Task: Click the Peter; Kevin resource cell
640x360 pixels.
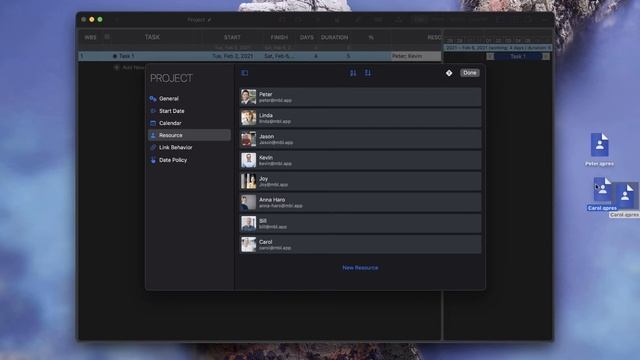Action: (x=416, y=56)
